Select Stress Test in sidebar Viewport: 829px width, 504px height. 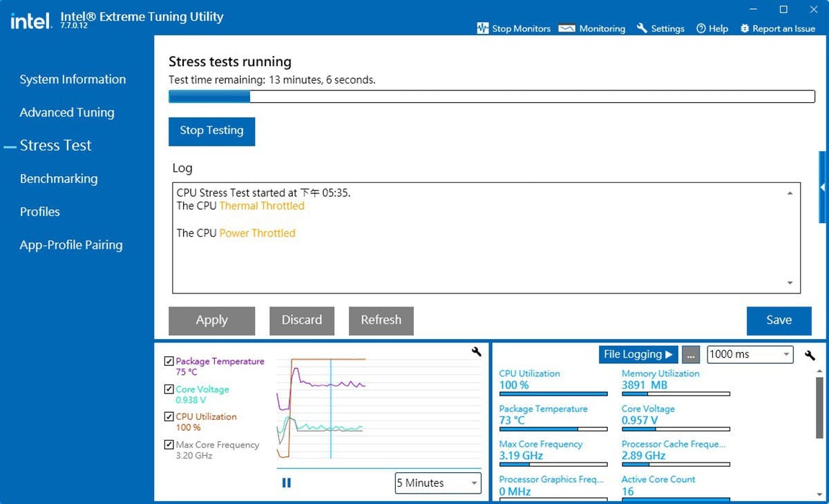pos(55,146)
